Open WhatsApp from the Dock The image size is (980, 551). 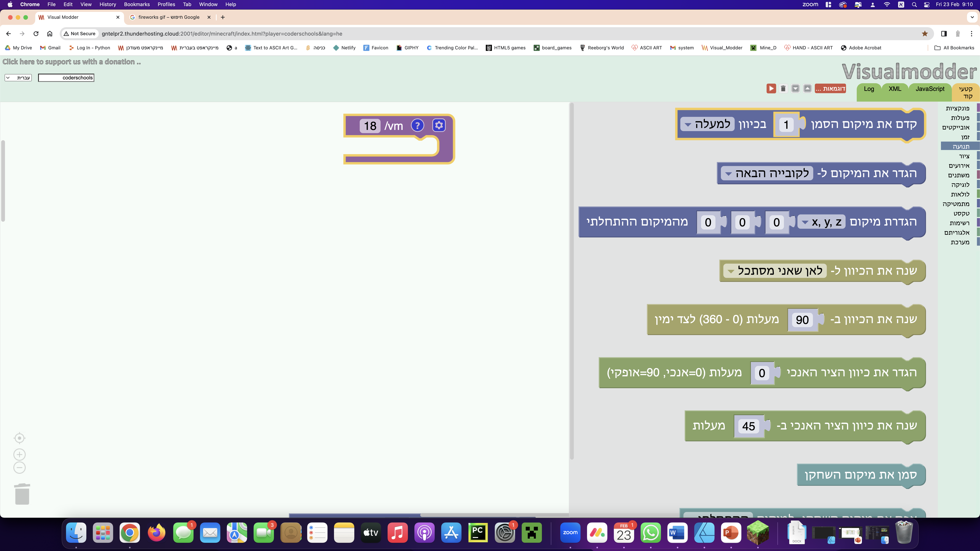(651, 533)
